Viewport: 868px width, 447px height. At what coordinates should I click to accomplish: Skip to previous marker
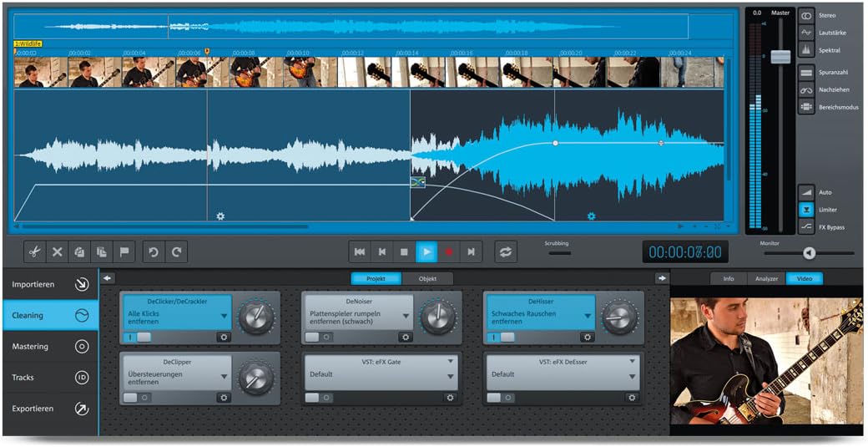click(382, 252)
